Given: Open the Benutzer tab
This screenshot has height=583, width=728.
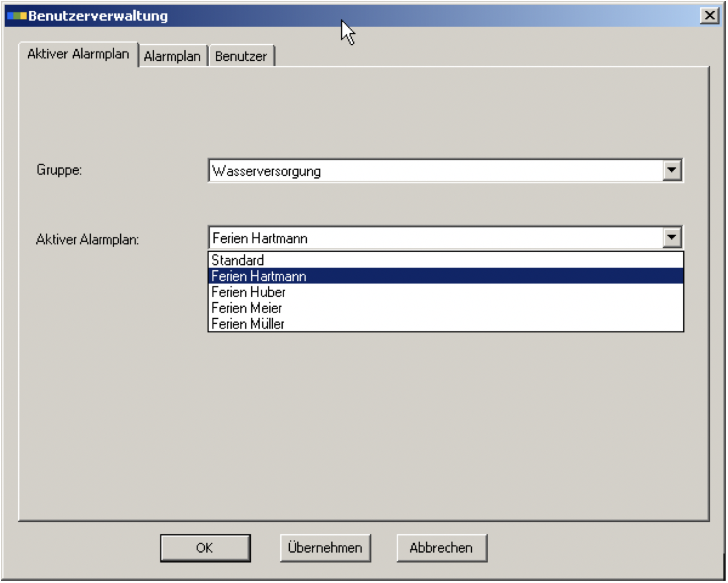Looking at the screenshot, I should coord(241,56).
